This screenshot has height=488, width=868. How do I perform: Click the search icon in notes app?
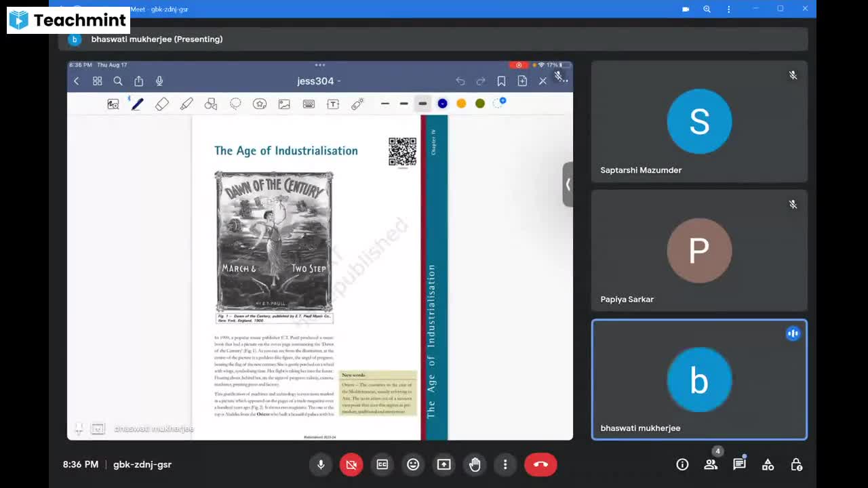click(x=118, y=81)
